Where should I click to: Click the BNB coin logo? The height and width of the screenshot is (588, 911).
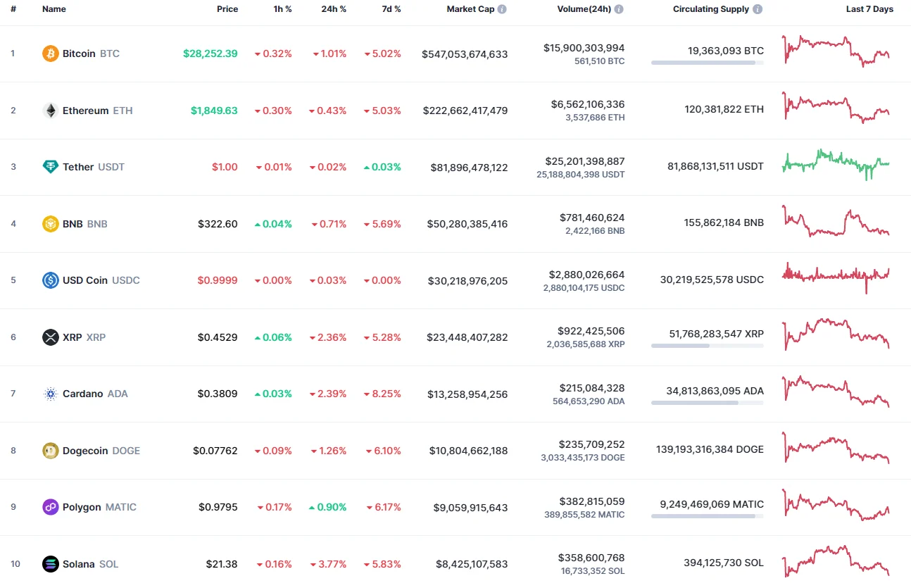click(49, 223)
